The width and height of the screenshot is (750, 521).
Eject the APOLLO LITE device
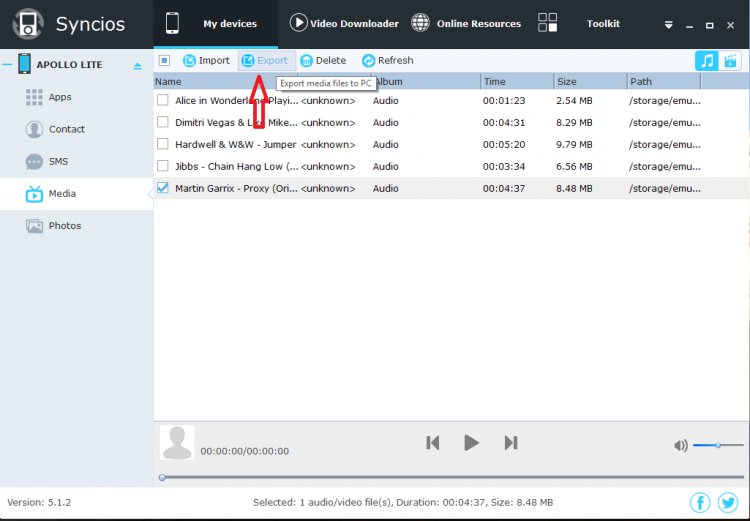[x=138, y=66]
